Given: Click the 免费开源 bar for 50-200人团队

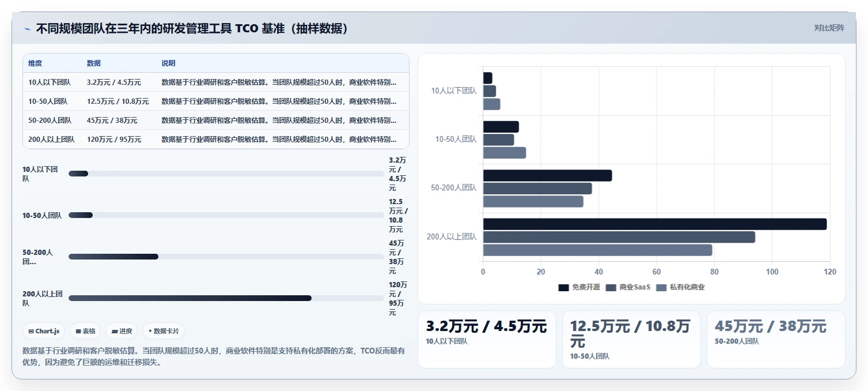Looking at the screenshot, I should (548, 176).
